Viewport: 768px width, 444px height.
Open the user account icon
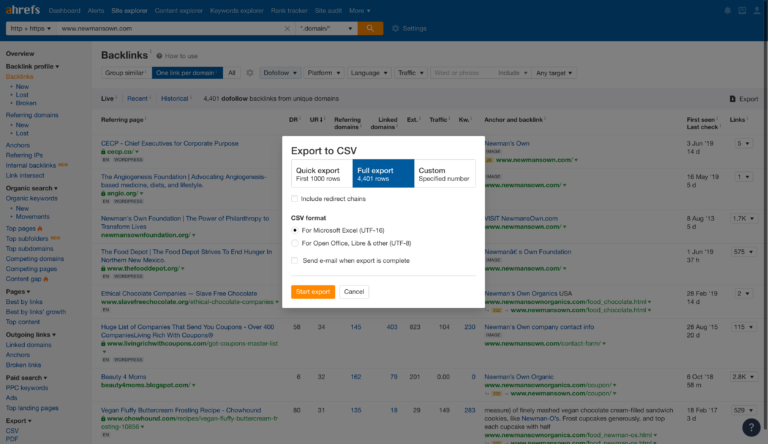[757, 10]
